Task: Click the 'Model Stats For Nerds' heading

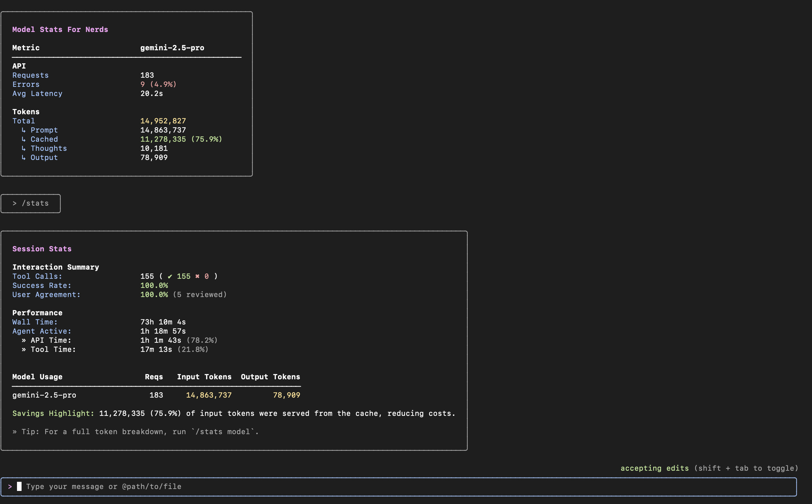Action: pos(60,30)
